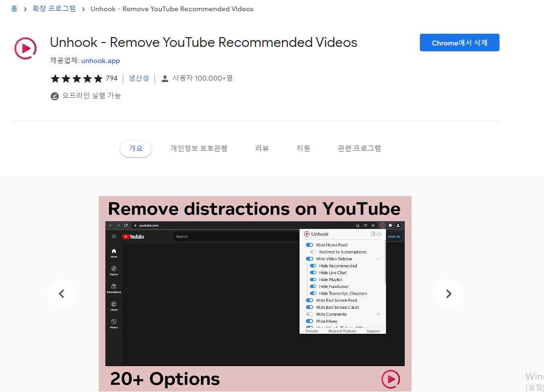Click the users person icon
Viewport: 544px width, 392px height.
(x=165, y=79)
